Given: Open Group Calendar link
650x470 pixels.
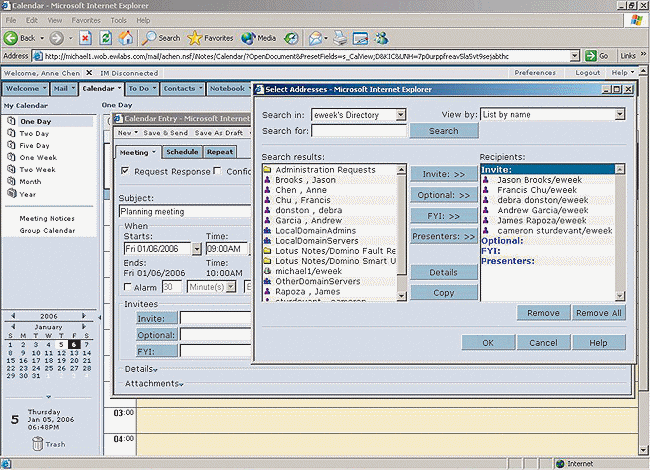Looking at the screenshot, I should click(x=47, y=230).
